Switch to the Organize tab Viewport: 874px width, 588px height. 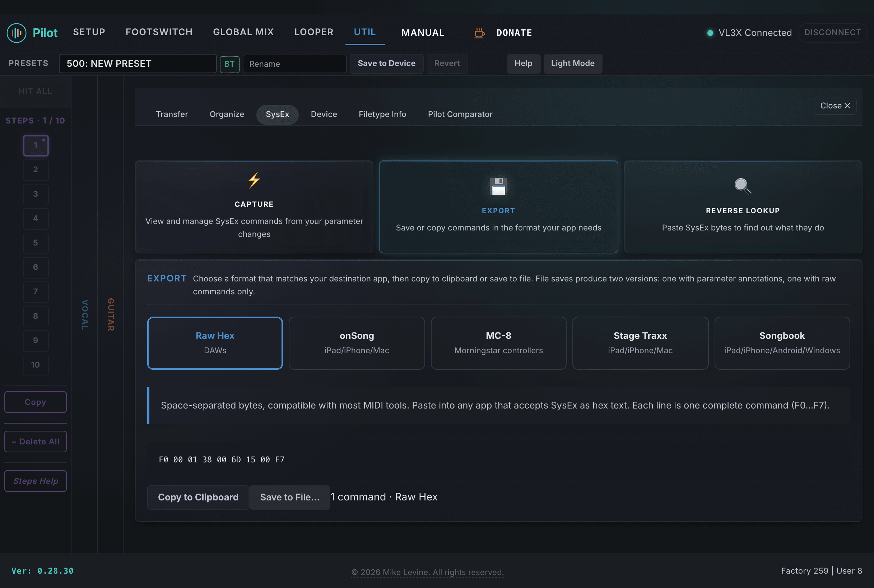(227, 115)
